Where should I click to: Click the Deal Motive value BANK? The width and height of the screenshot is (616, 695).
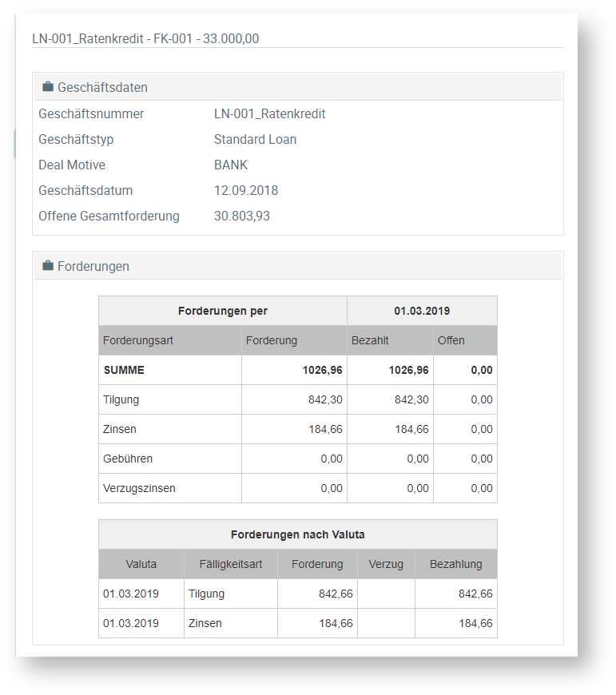click(231, 165)
